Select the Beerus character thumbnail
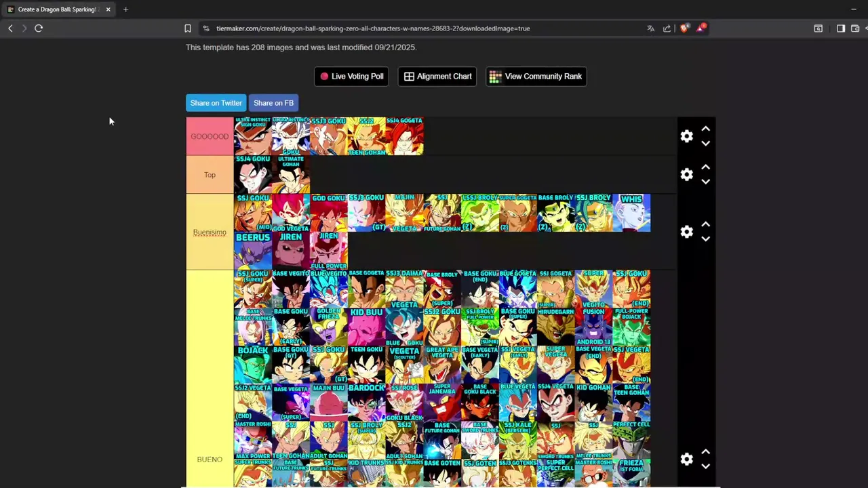Image resolution: width=868 pixels, height=488 pixels. pyautogui.click(x=253, y=251)
